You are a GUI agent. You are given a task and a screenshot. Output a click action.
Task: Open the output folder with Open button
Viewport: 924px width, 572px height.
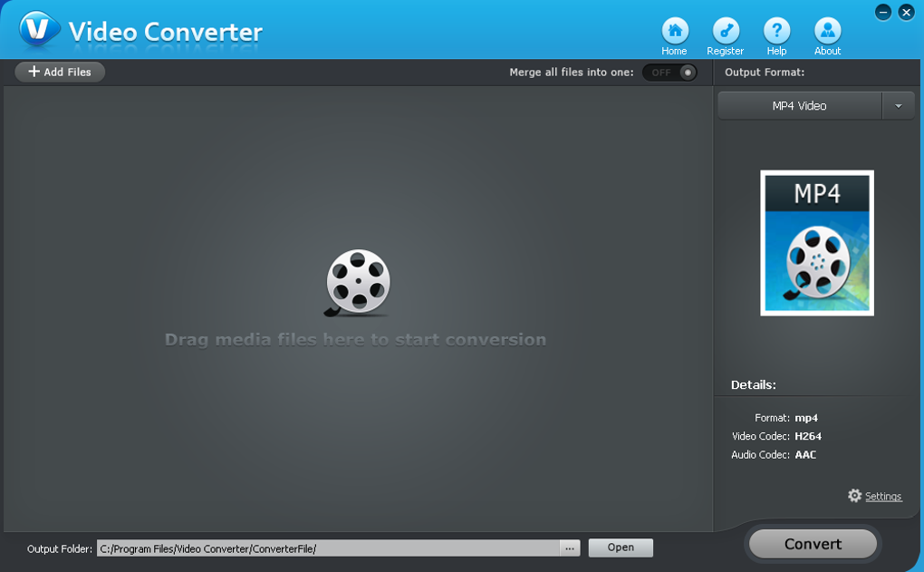pyautogui.click(x=621, y=548)
